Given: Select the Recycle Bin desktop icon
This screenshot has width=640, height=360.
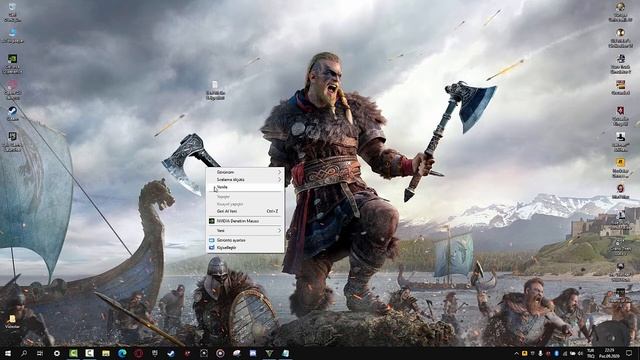Looking at the screenshot, I should coord(12,11).
